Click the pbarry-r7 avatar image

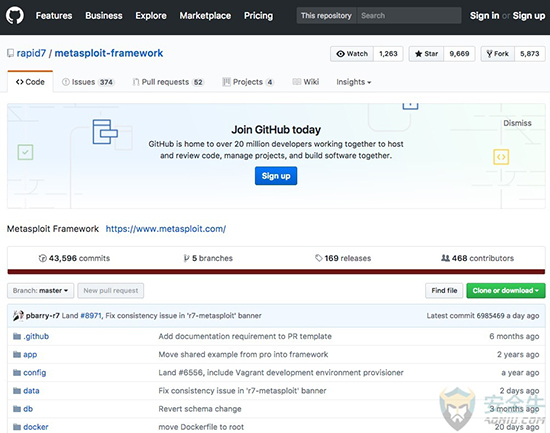pyautogui.click(x=18, y=315)
